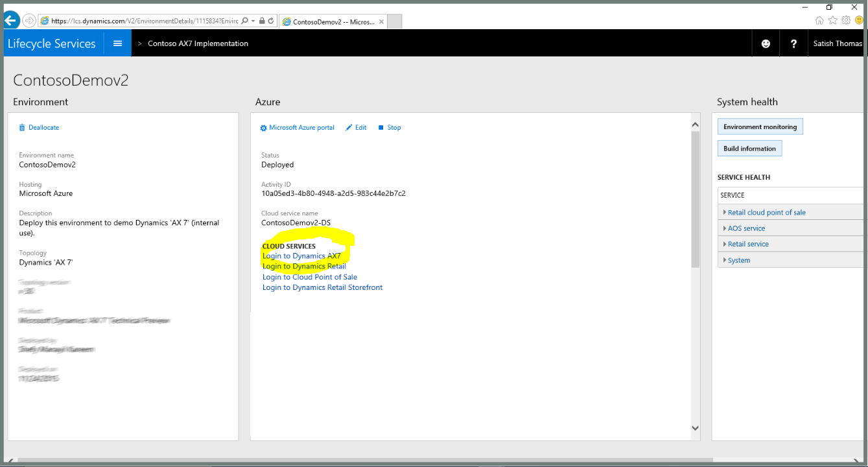Click the Azure panel scroll-down arrow
Viewport: 868px width, 467px height.
(x=696, y=428)
